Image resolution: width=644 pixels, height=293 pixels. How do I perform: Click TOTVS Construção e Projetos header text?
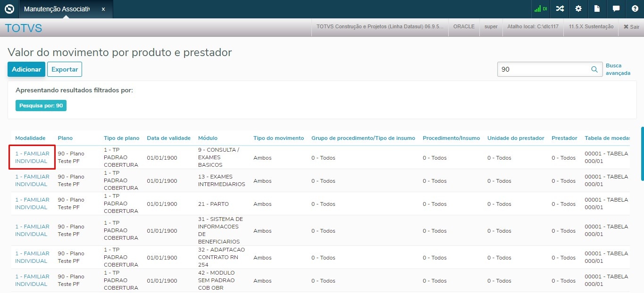[x=380, y=27]
